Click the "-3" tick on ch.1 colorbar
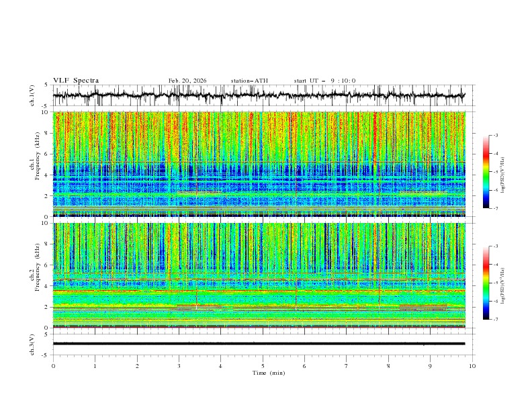 click(x=496, y=135)
